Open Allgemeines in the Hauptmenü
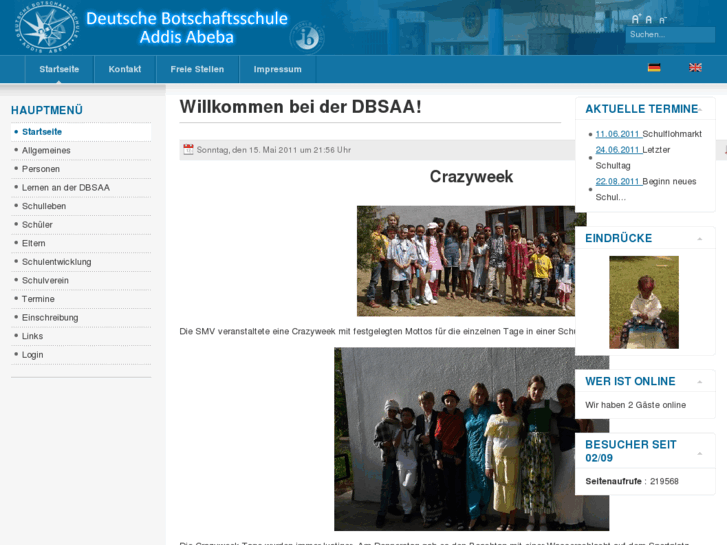 point(81,150)
